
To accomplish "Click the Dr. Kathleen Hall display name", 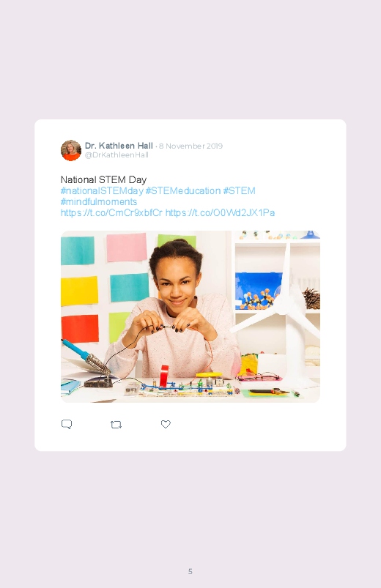I will point(119,146).
